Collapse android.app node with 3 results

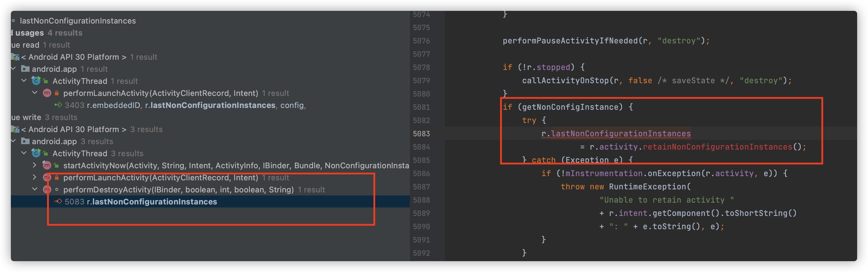point(14,141)
